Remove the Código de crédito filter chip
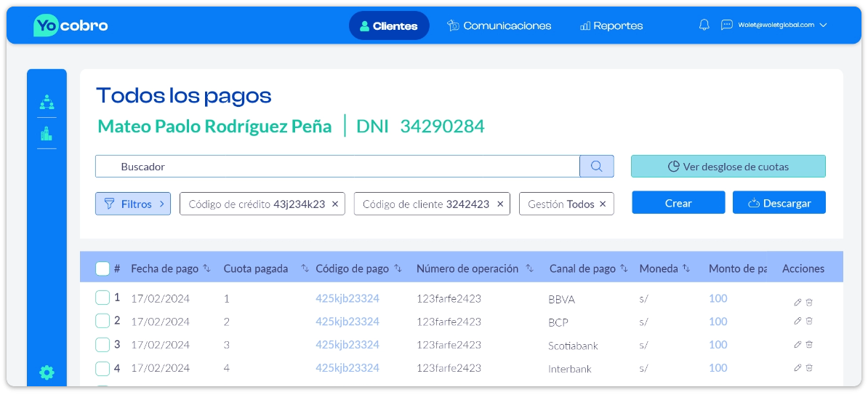This screenshot has width=868, height=395. (335, 204)
